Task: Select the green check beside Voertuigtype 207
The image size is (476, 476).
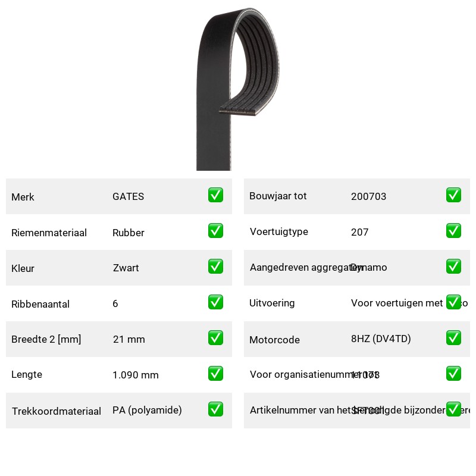Action: coord(453,231)
